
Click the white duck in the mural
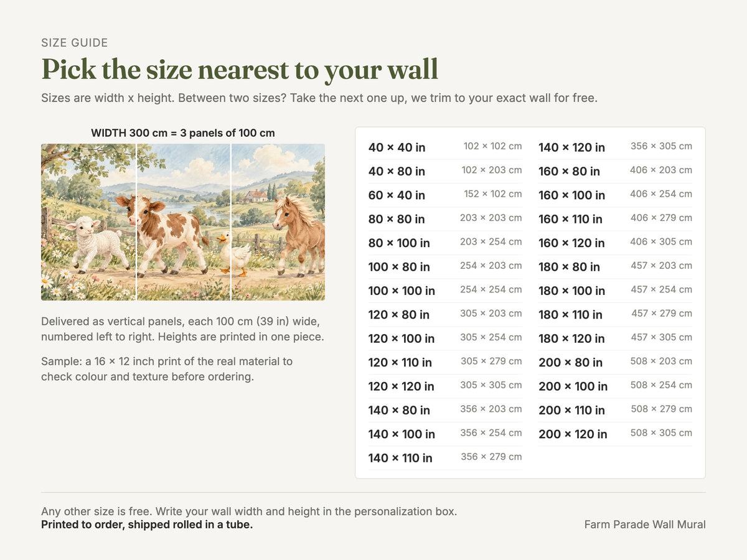click(235, 254)
